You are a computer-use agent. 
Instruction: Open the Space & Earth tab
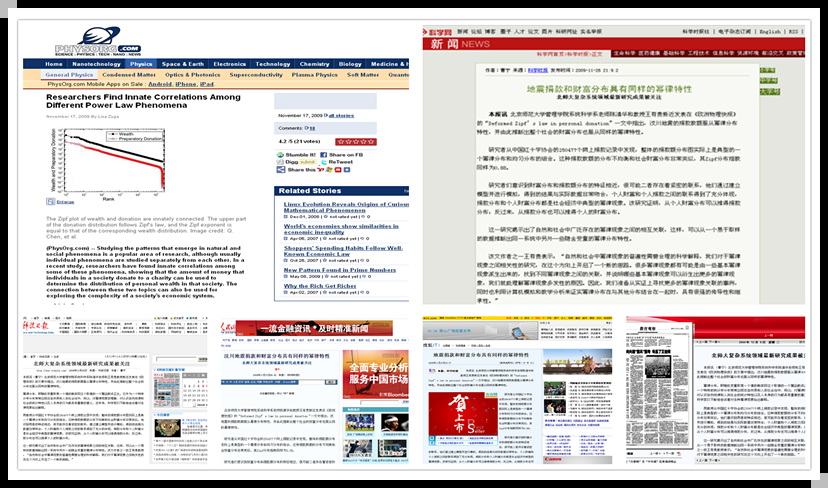[183, 64]
